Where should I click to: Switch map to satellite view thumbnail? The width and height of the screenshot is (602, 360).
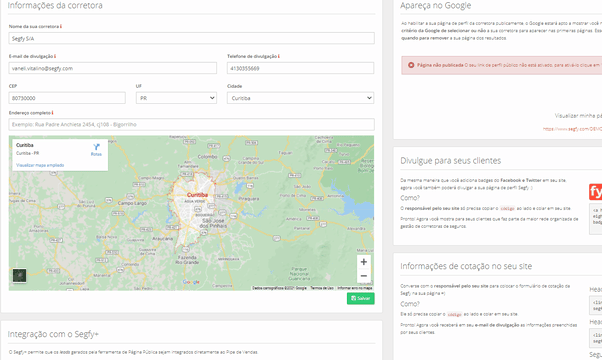click(x=20, y=275)
